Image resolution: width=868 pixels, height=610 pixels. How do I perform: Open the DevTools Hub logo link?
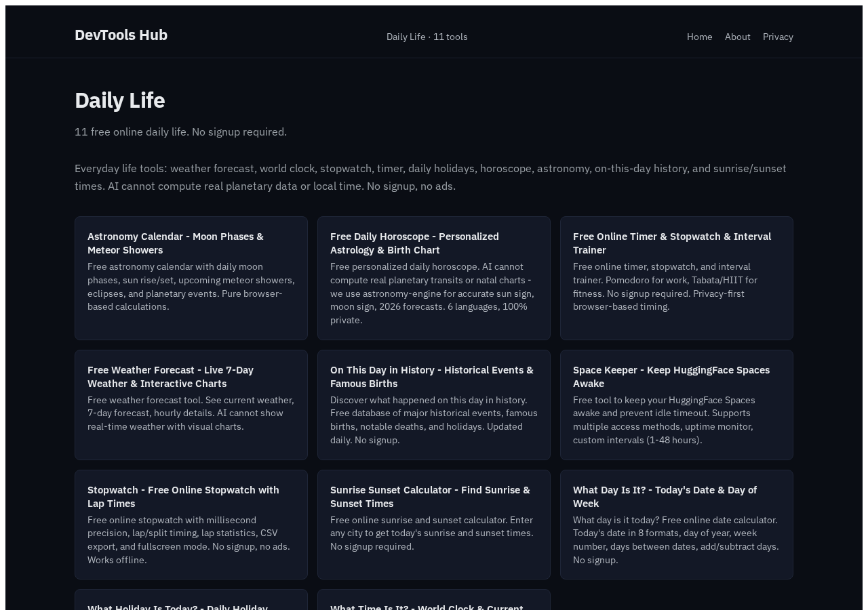pyautogui.click(x=121, y=35)
